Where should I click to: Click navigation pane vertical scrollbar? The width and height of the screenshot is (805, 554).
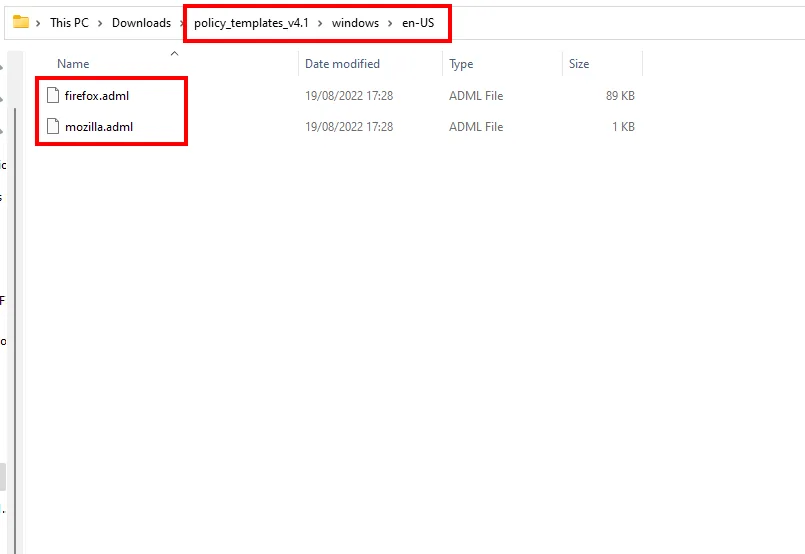[15, 329]
